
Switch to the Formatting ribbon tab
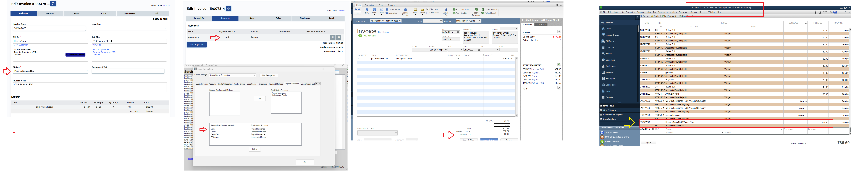point(369,5)
